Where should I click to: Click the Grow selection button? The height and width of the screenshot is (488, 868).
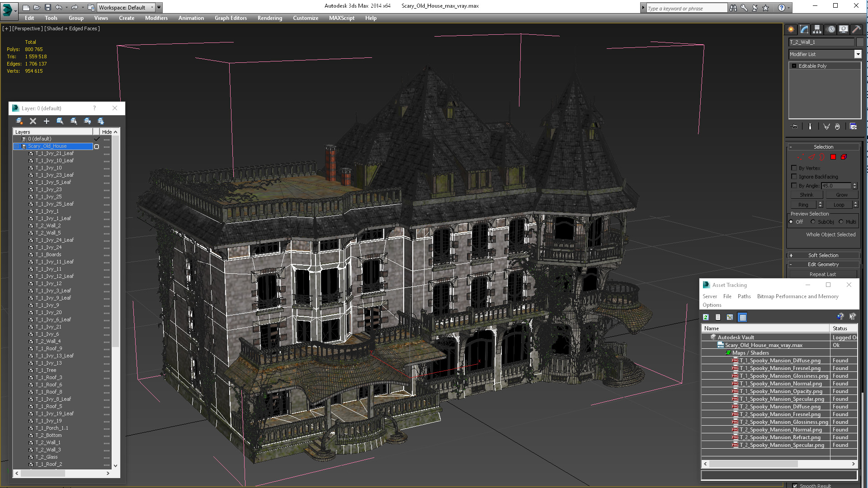(x=842, y=195)
